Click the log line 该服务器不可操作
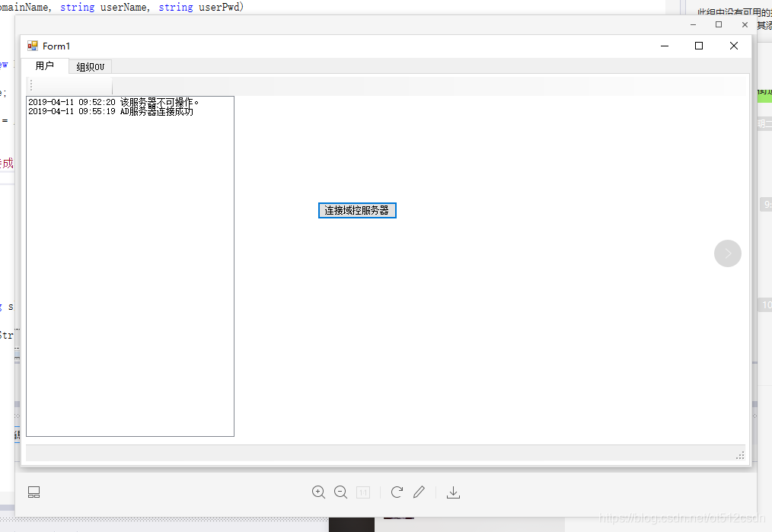 [x=113, y=102]
